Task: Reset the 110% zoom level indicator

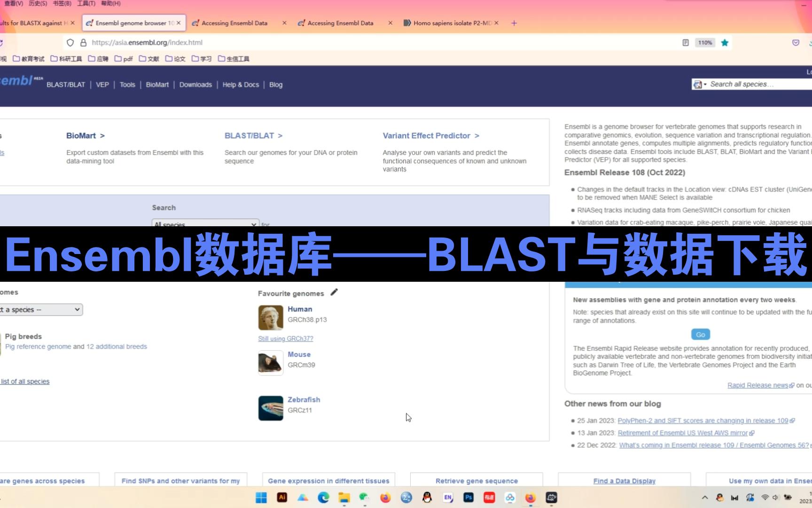Action: [705, 43]
